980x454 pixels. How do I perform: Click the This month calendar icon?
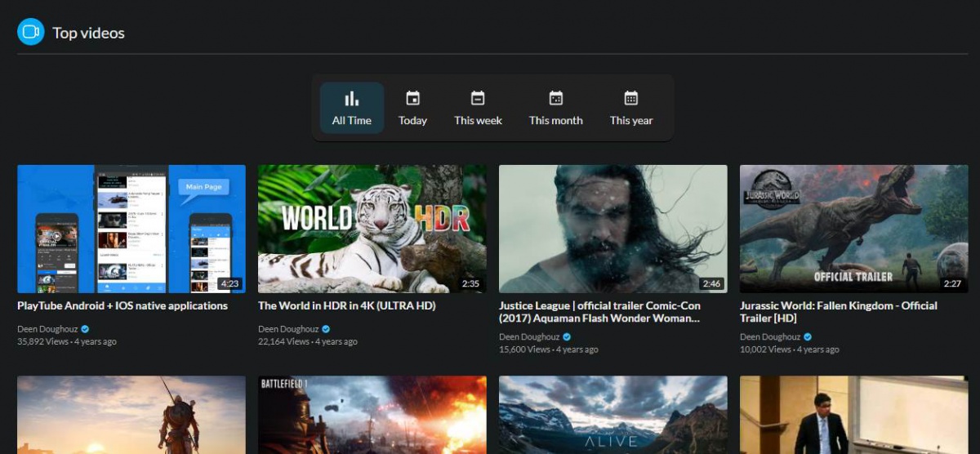(x=555, y=99)
